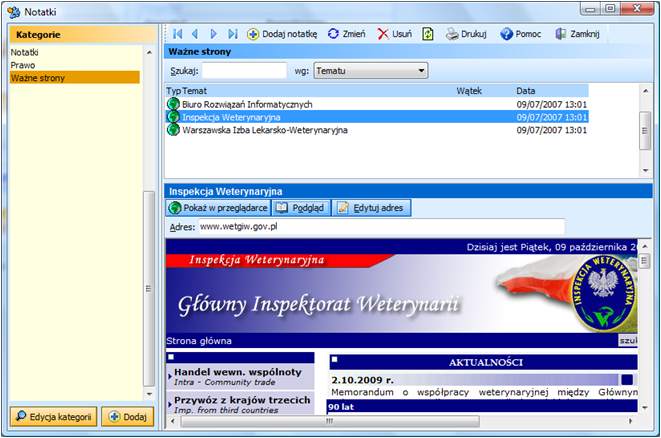Click the Dodaj category button
The image size is (661, 438).
(x=128, y=417)
